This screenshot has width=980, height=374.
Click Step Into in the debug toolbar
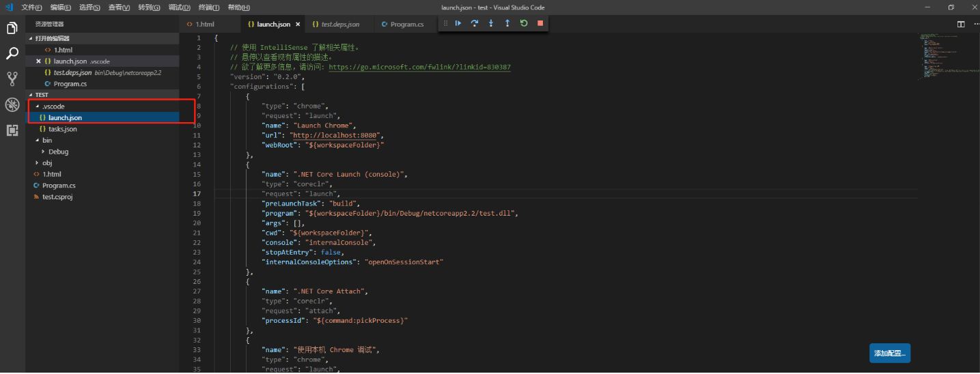click(x=491, y=23)
